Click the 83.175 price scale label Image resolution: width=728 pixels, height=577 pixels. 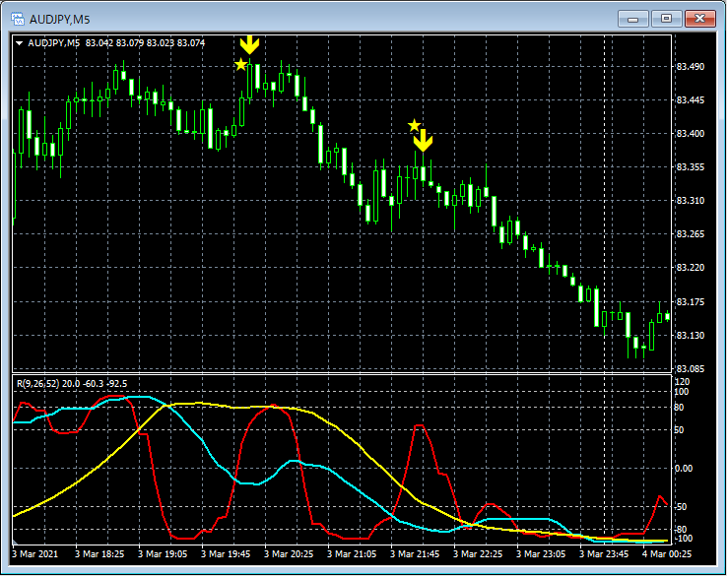(x=690, y=302)
